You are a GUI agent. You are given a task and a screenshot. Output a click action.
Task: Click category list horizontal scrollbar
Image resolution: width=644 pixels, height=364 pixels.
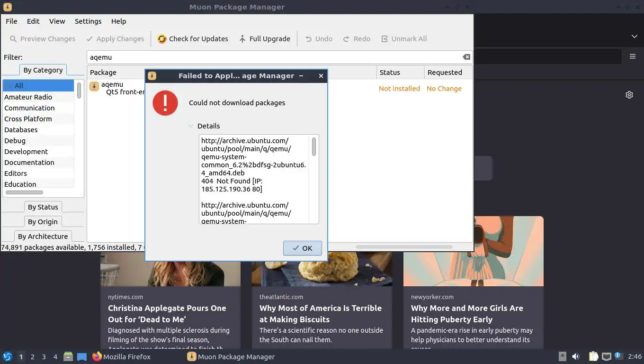[x=24, y=192]
